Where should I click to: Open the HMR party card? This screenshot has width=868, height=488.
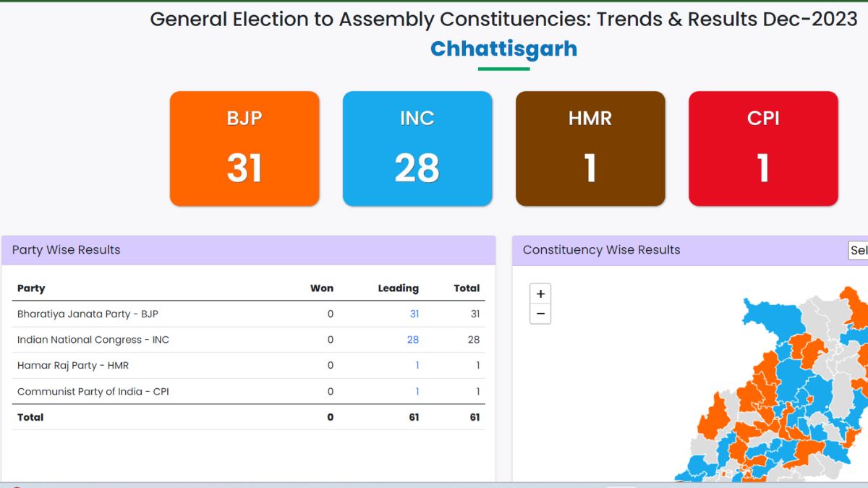point(590,148)
